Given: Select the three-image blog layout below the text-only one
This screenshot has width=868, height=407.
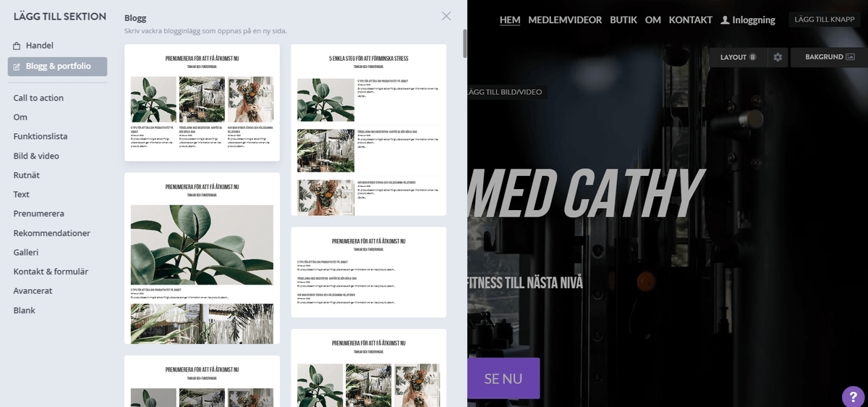Looking at the screenshot, I should (368, 368).
